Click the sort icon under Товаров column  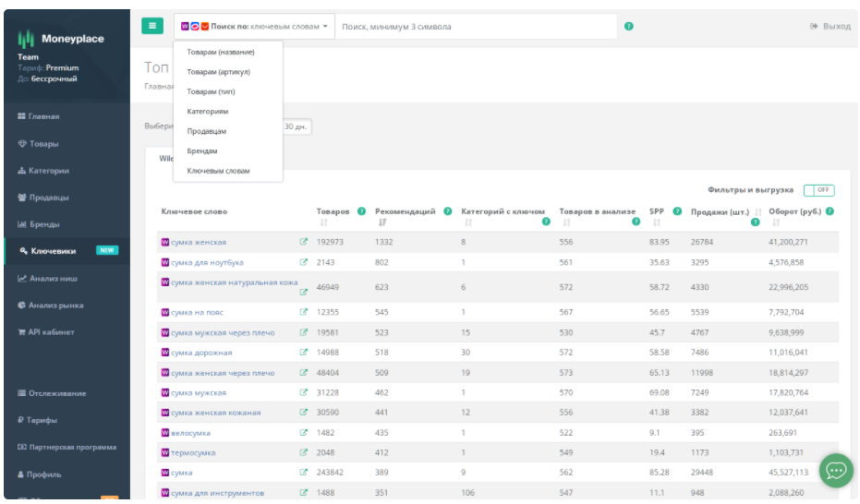coord(323,222)
